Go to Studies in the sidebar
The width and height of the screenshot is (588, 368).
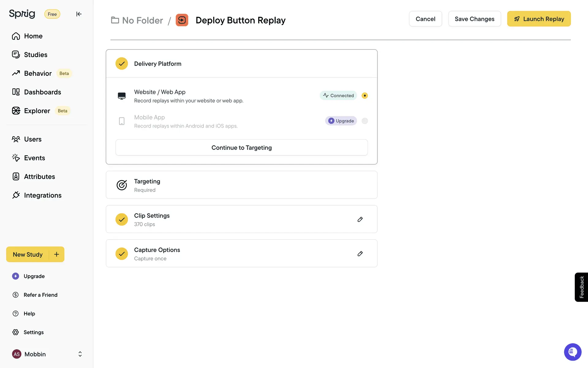36,55
